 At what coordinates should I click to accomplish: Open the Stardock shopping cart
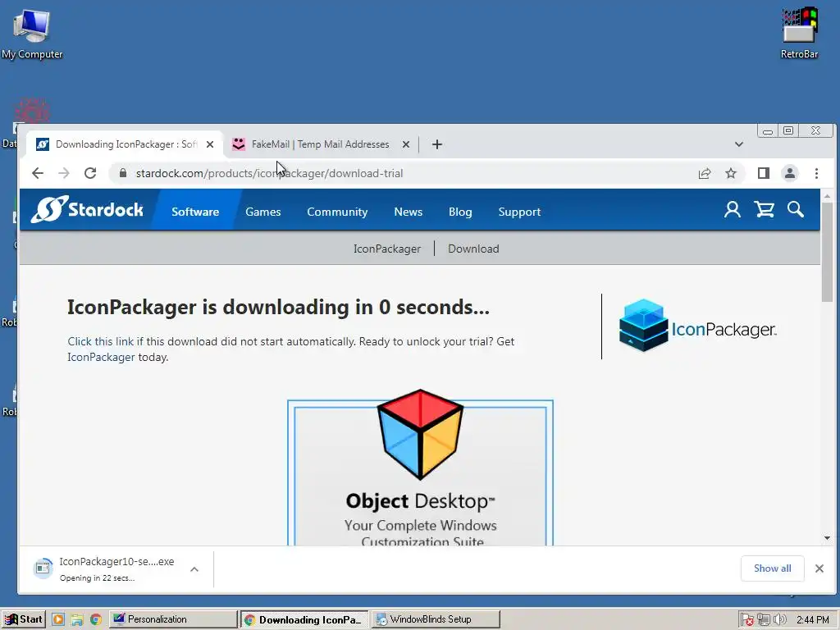pos(765,209)
